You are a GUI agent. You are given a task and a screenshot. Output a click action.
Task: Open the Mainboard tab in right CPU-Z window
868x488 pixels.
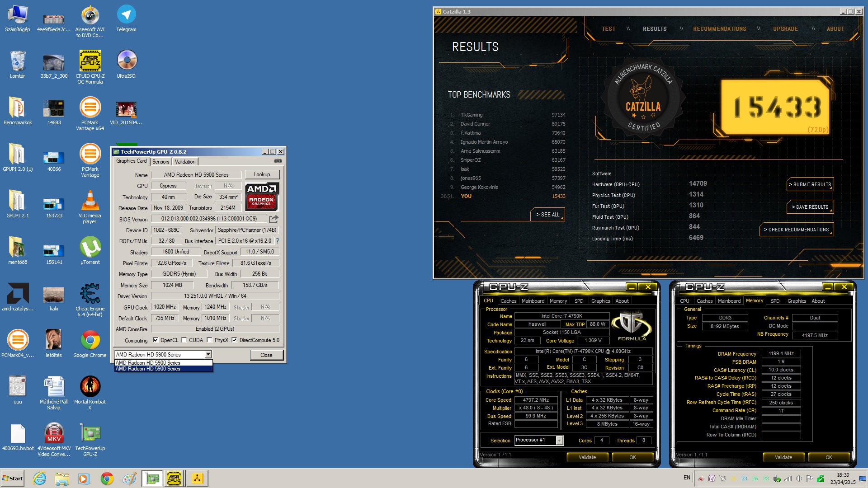pos(729,301)
